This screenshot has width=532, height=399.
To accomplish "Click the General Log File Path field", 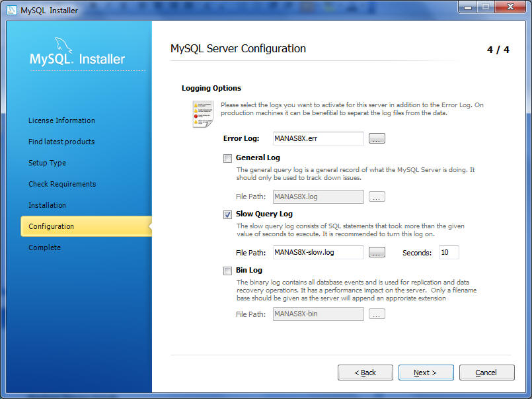I will coord(319,197).
